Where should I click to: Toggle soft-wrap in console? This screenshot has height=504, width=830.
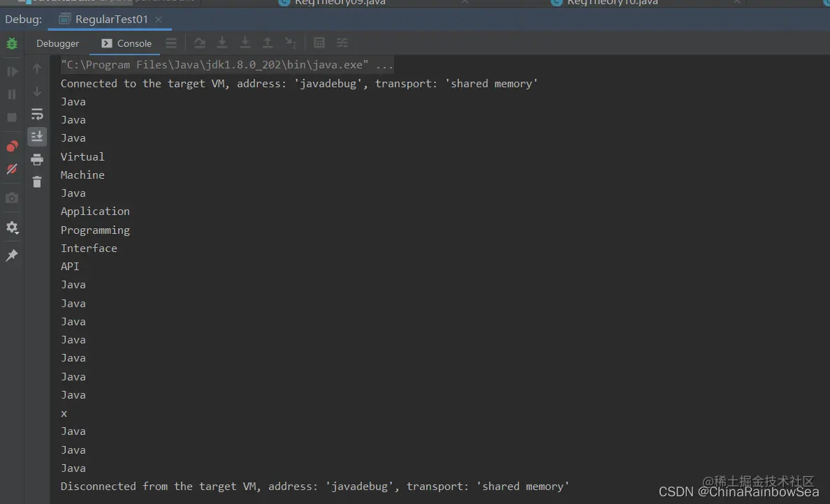[37, 114]
